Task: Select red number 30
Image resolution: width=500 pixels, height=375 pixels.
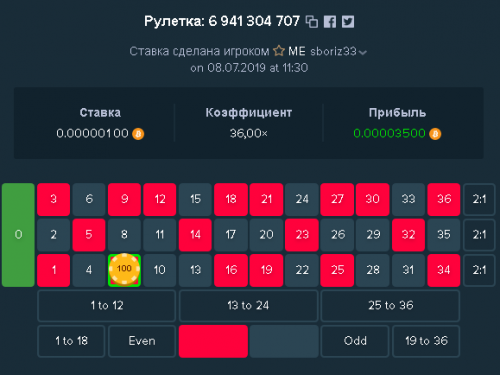Action: (373, 199)
